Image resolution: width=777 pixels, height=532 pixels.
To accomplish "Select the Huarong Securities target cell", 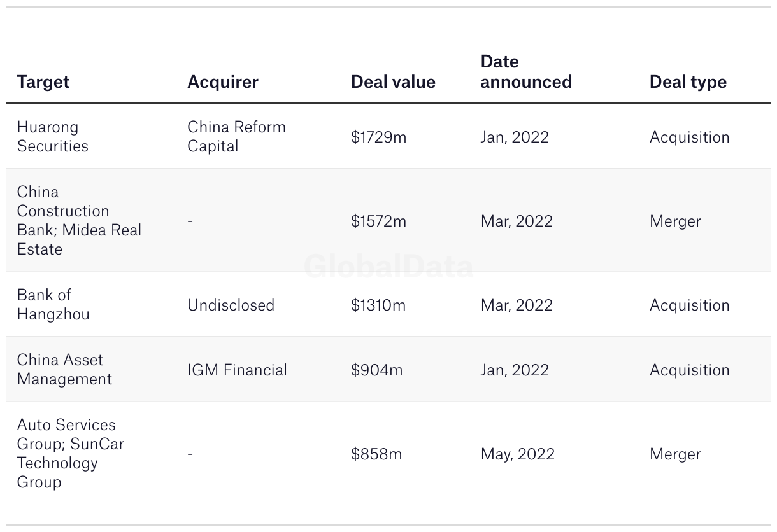I will (53, 137).
